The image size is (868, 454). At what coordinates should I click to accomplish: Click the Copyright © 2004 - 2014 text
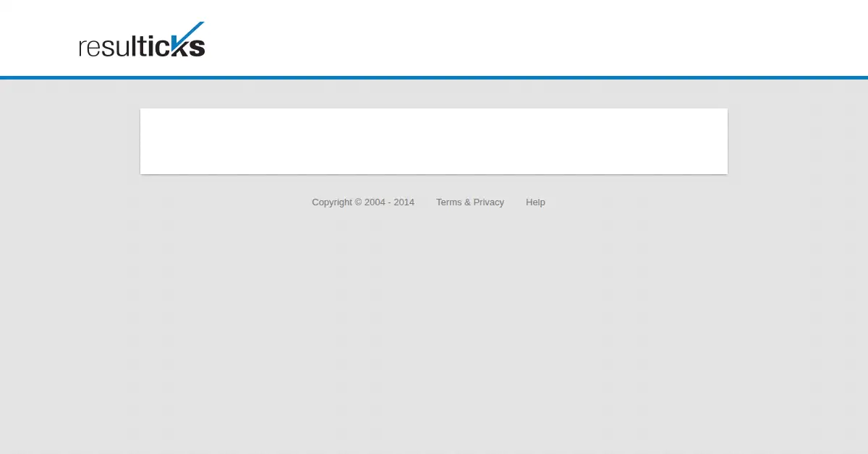[x=363, y=202]
